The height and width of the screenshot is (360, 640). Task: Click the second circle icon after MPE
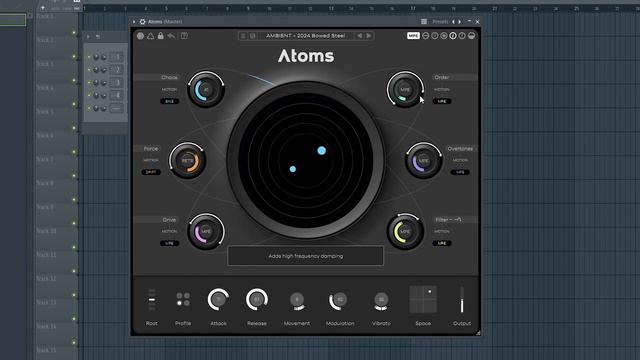click(x=435, y=36)
